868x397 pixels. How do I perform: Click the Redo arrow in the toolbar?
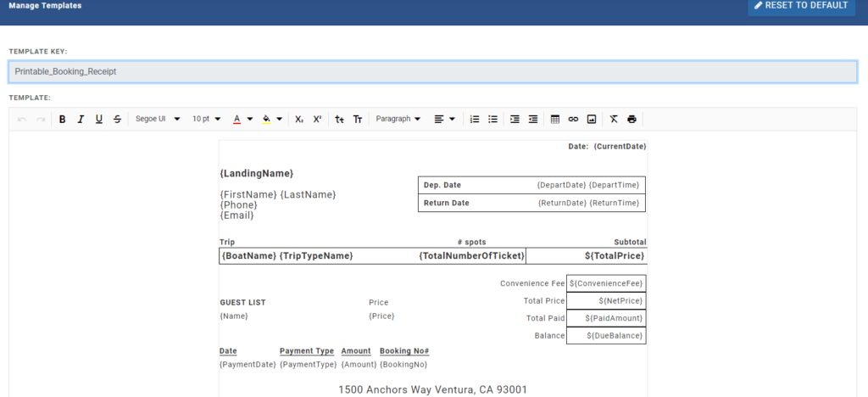pos(41,119)
